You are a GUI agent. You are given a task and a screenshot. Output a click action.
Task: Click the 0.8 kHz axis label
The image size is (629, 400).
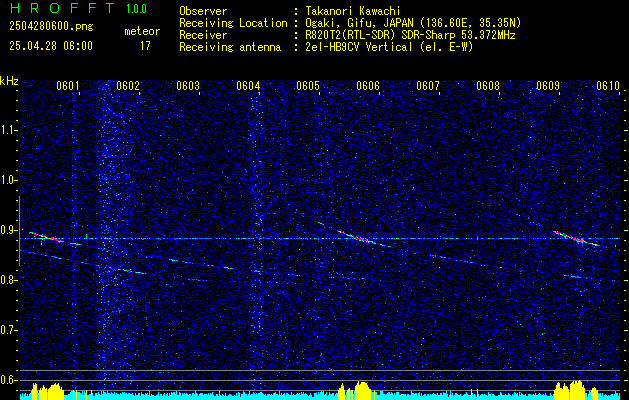pyautogui.click(x=9, y=280)
